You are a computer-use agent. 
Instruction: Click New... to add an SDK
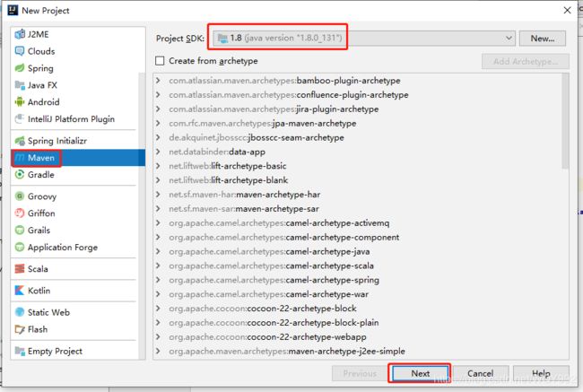click(543, 39)
